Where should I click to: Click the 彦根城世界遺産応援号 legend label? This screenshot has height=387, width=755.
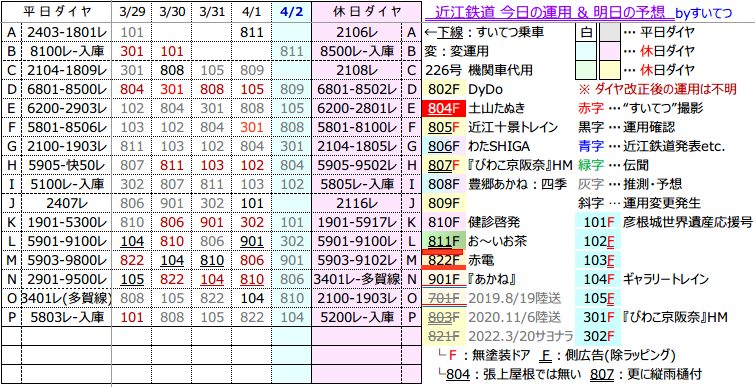point(688,222)
